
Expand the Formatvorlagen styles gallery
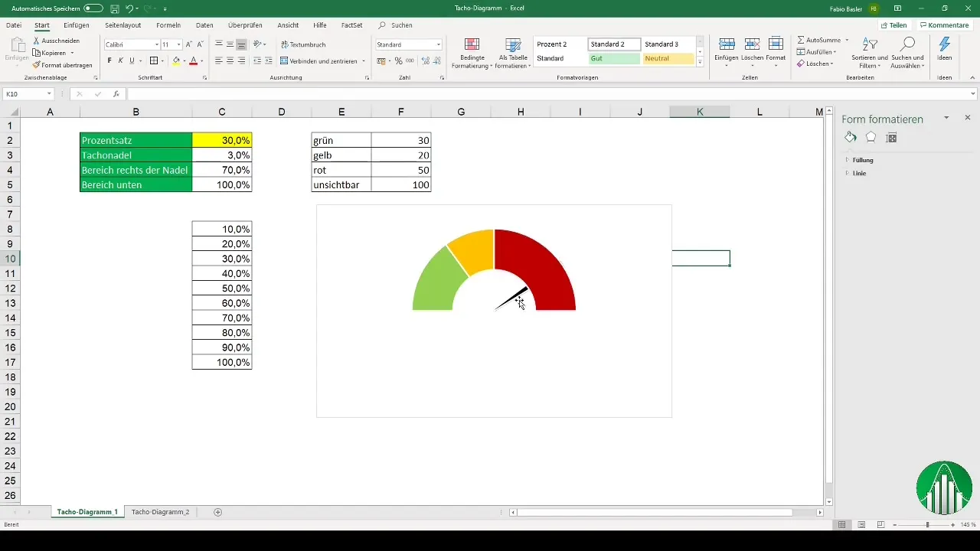[x=700, y=64]
